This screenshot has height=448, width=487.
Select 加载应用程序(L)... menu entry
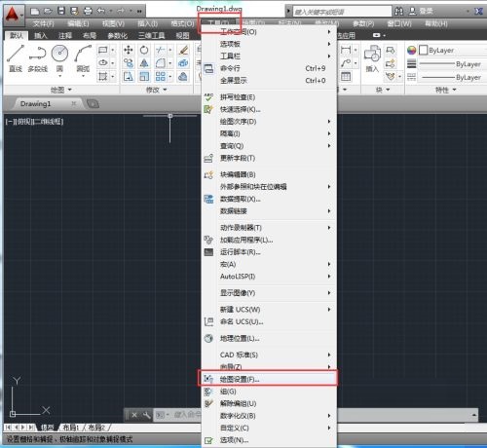268,240
